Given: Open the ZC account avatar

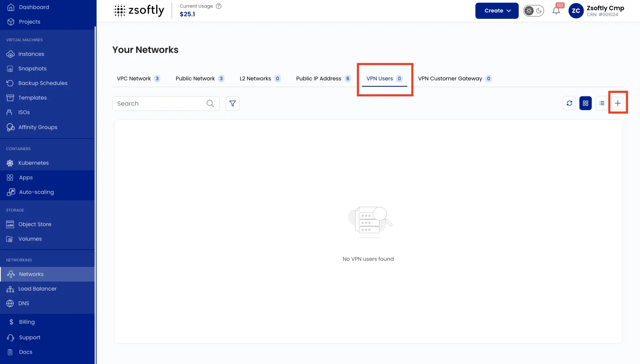Looking at the screenshot, I should [x=576, y=11].
